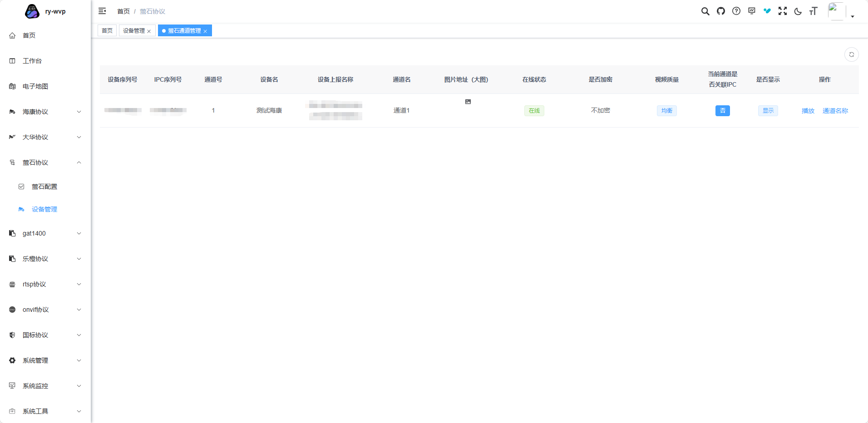The width and height of the screenshot is (868, 423).
Task: Collapse the 萤石协议 menu
Action: 45,162
